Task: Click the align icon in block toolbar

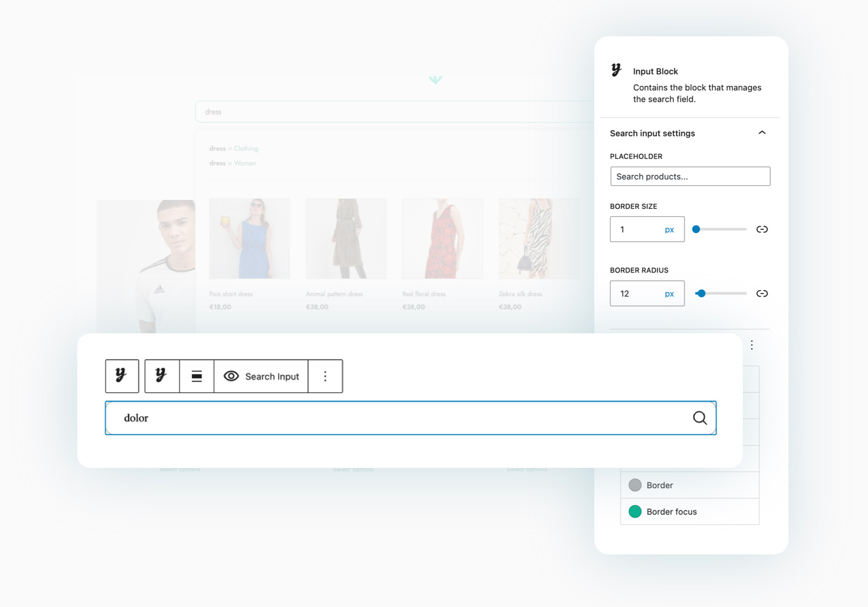Action: tap(197, 376)
